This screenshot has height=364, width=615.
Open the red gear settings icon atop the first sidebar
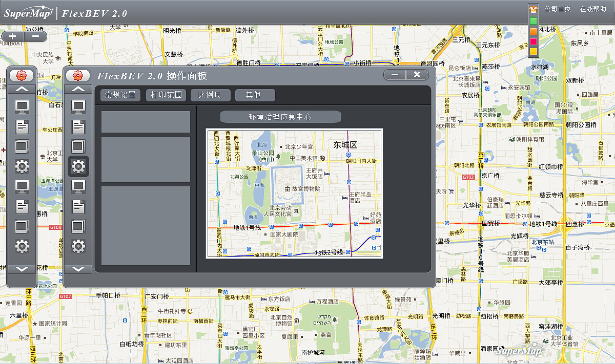(x=22, y=75)
